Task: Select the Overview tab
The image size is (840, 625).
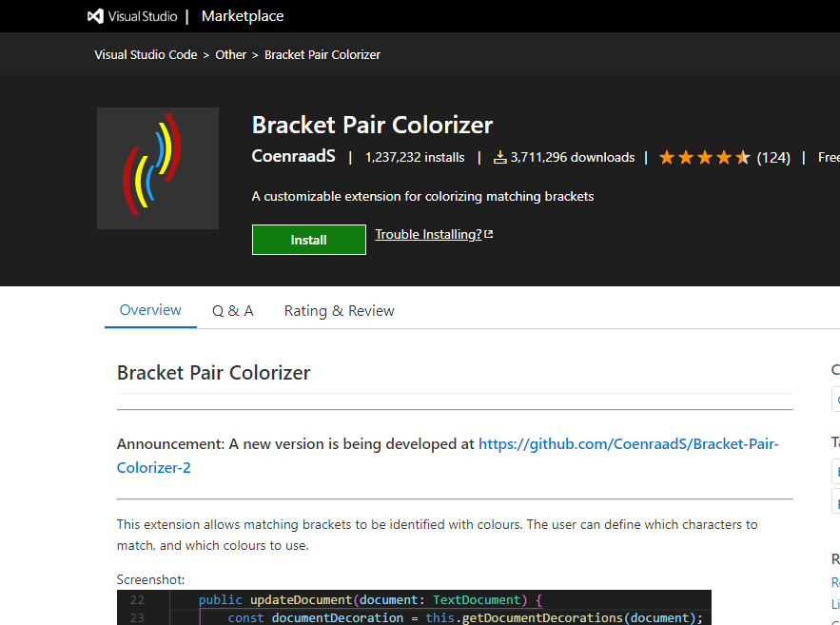Action: tap(150, 310)
